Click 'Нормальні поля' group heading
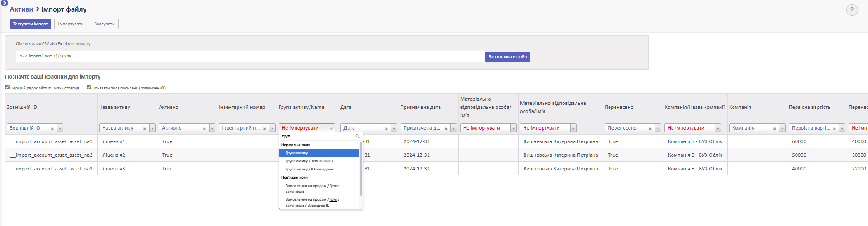The image size is (868, 226). [296, 145]
